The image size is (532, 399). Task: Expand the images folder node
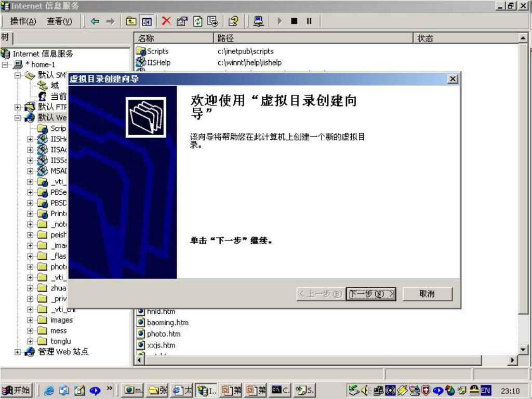click(x=30, y=320)
